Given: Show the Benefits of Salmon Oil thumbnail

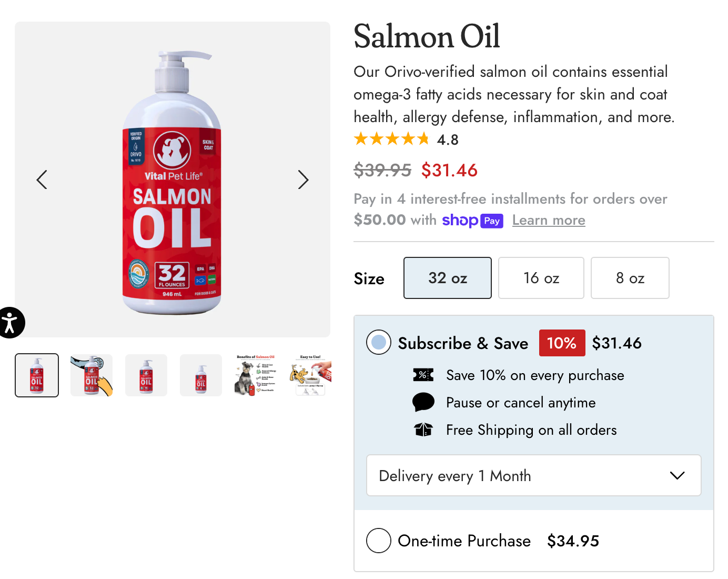Looking at the screenshot, I should tap(256, 375).
